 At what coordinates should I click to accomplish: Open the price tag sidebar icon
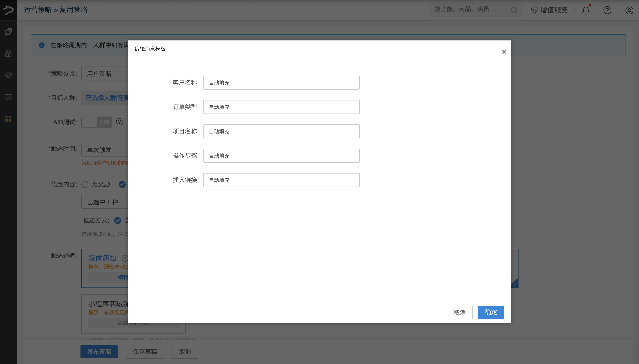[x=8, y=75]
